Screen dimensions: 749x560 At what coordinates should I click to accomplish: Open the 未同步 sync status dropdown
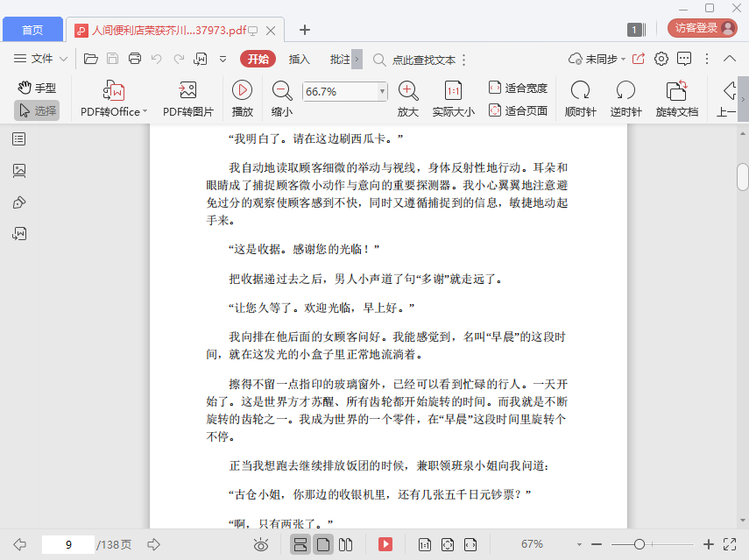pyautogui.click(x=597, y=60)
